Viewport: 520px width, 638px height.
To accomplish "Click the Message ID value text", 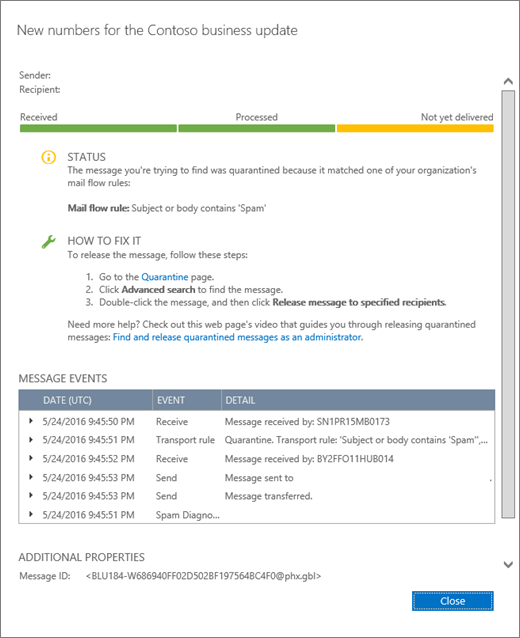I will [x=203, y=576].
